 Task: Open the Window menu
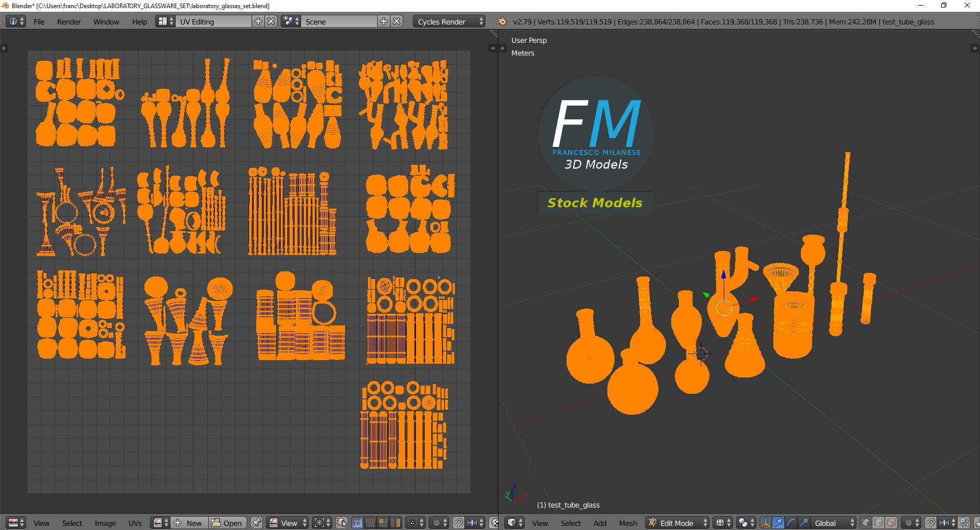point(106,21)
